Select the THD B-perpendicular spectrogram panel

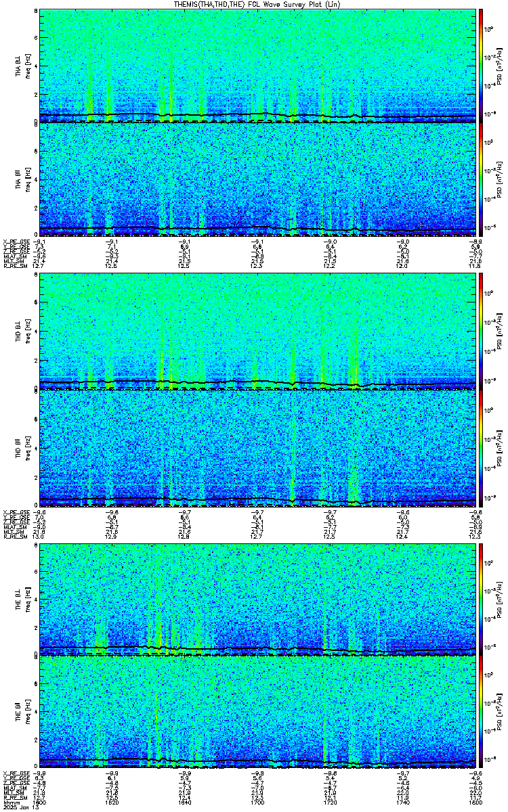pos(258,332)
